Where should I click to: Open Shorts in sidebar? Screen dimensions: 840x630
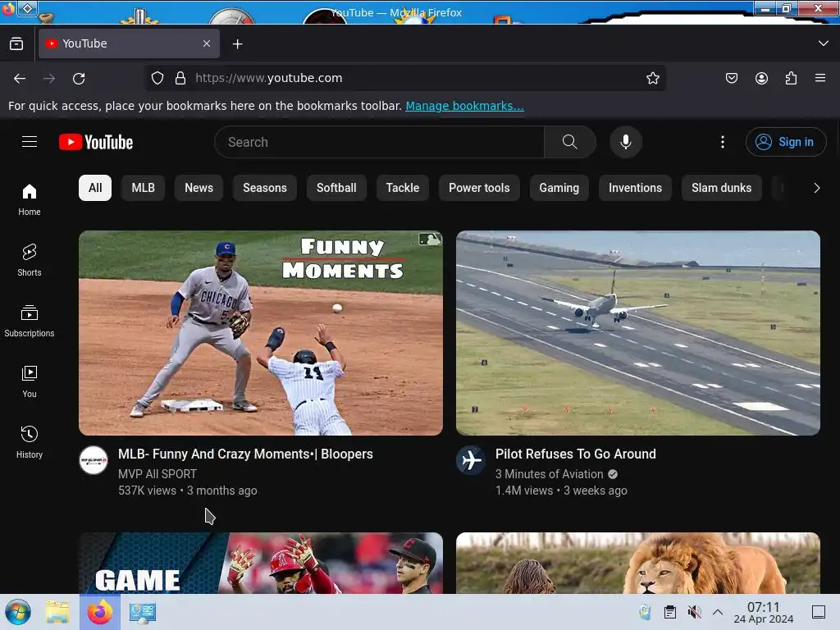[x=30, y=260]
